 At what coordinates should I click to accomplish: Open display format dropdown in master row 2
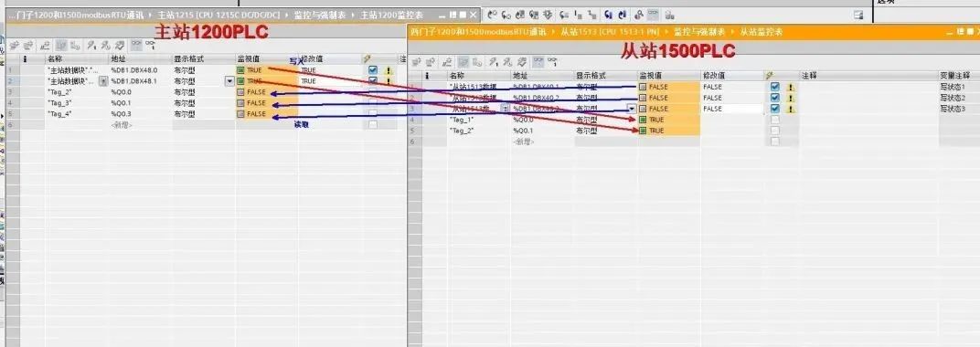pos(229,81)
